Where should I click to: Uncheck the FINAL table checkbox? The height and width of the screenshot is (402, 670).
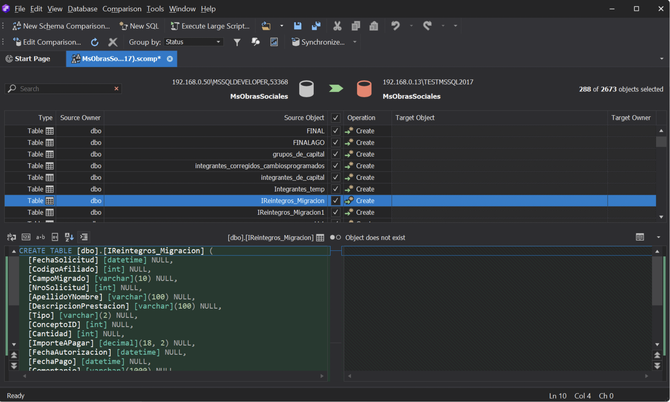[x=335, y=131]
